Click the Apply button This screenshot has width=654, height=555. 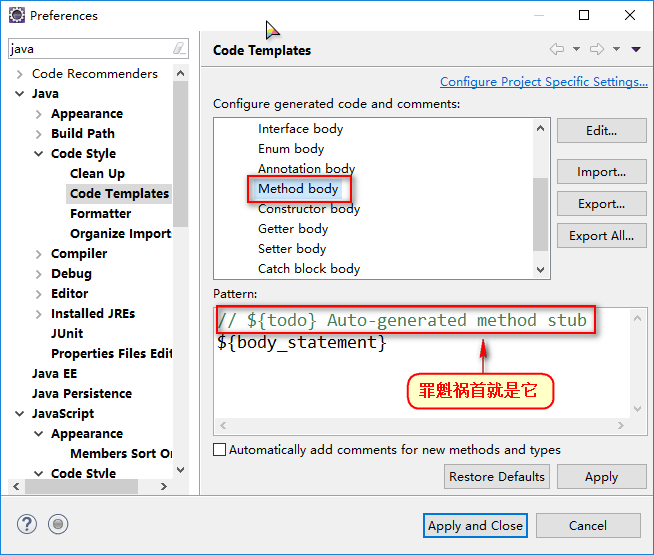pos(601,477)
